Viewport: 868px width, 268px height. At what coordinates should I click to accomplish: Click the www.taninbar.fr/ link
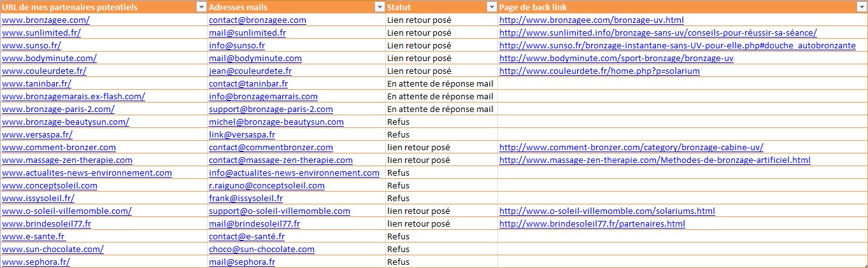point(36,83)
